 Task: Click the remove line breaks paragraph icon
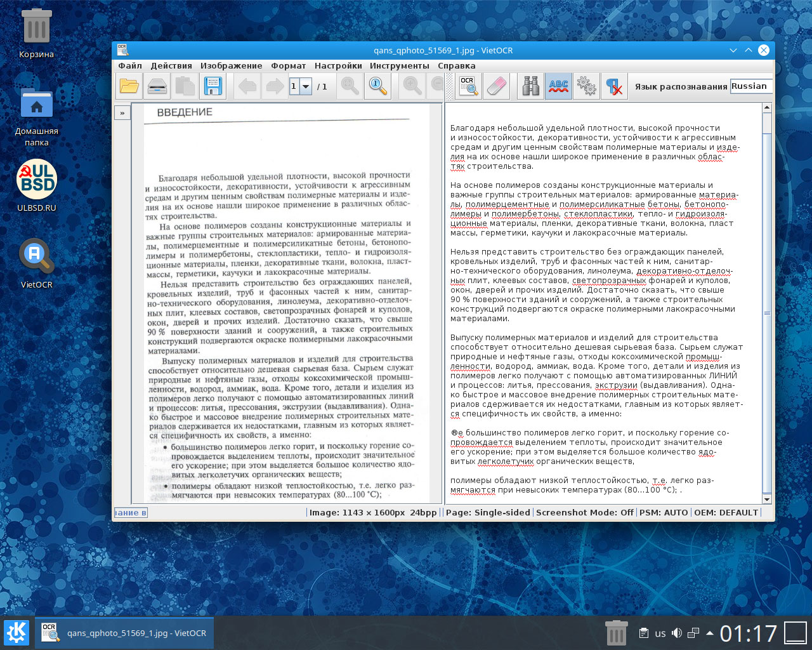pos(613,86)
